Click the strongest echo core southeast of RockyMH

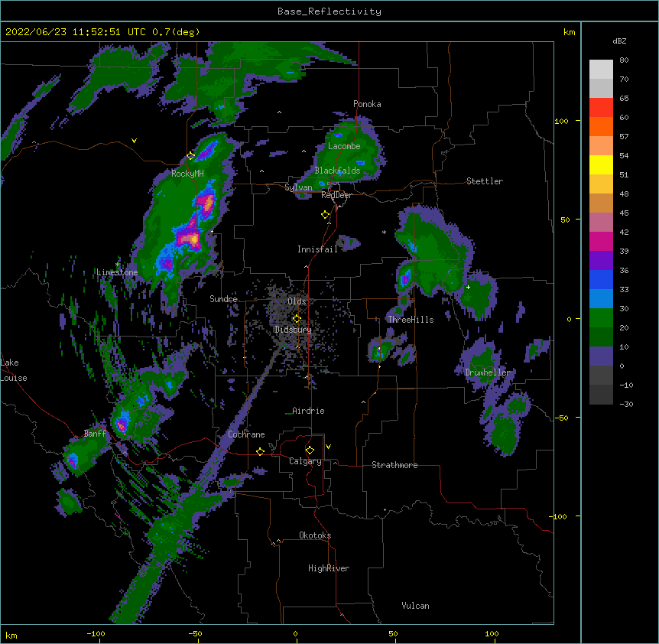193,239
